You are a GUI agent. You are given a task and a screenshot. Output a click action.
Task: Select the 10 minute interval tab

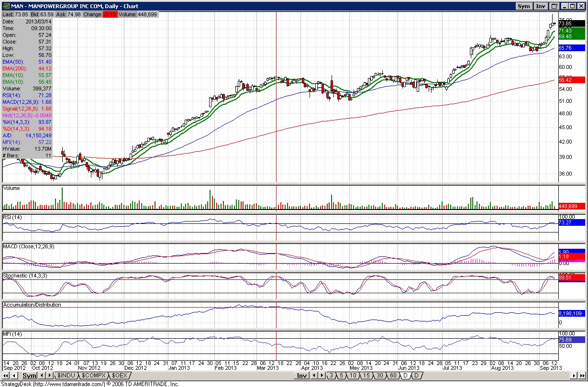pos(353,376)
